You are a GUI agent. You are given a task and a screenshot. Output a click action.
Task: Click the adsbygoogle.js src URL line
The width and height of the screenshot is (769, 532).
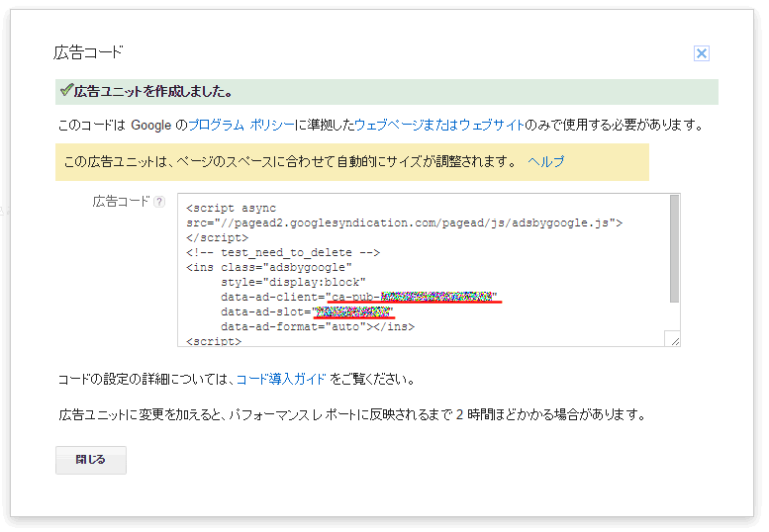pyautogui.click(x=404, y=222)
